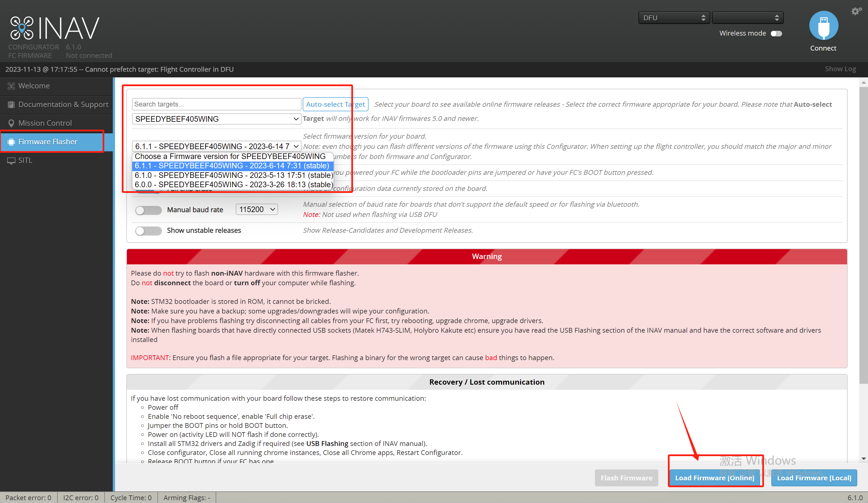Click 'Not connected' firmware status text
868x503 pixels.
point(89,55)
